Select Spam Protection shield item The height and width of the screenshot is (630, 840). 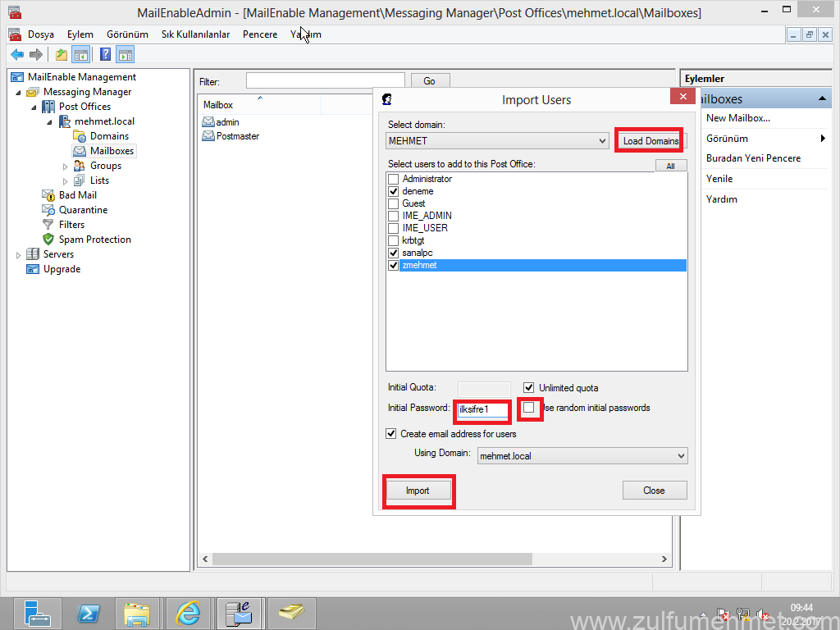pyautogui.click(x=94, y=240)
